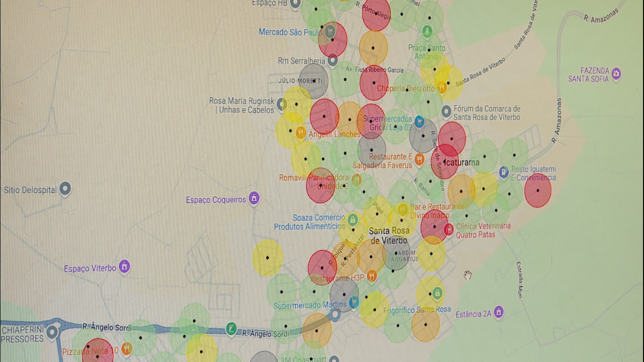The width and height of the screenshot is (644, 362).
Task: Click the Santa Rosa de Viterbo city label
Action: coord(388,236)
